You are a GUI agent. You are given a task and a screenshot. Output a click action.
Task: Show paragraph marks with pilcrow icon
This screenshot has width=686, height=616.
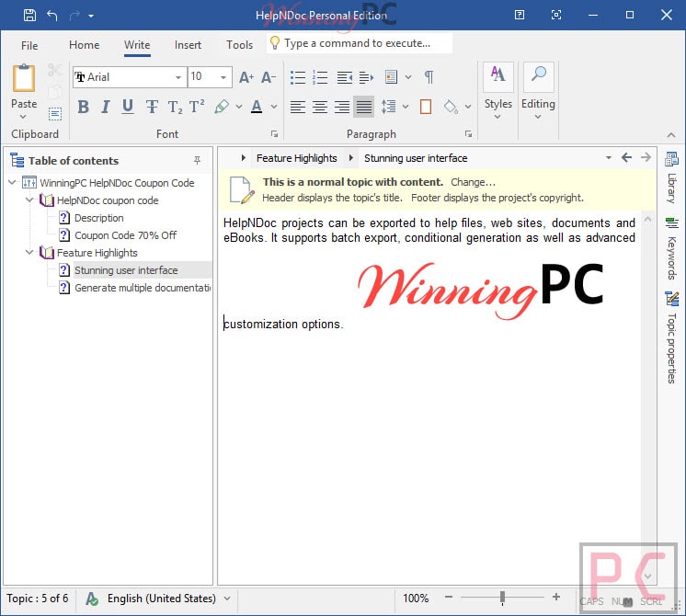coord(429,77)
